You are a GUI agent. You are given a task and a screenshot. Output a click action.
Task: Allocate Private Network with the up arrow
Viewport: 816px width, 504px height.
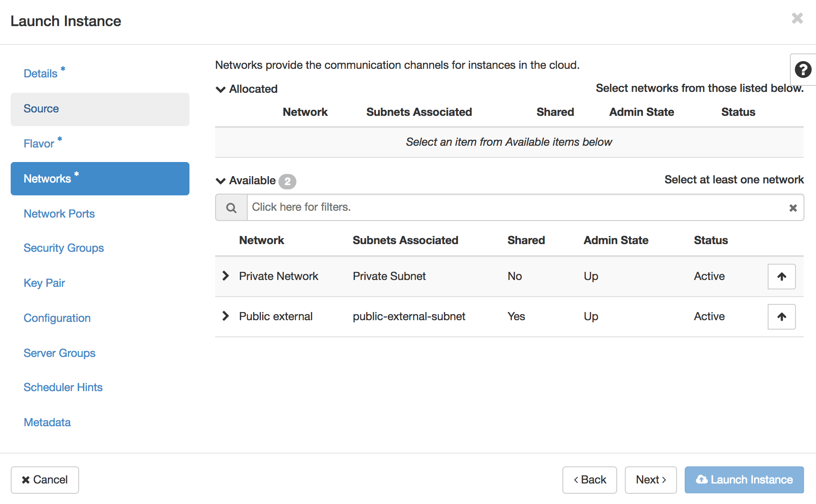[x=781, y=276]
